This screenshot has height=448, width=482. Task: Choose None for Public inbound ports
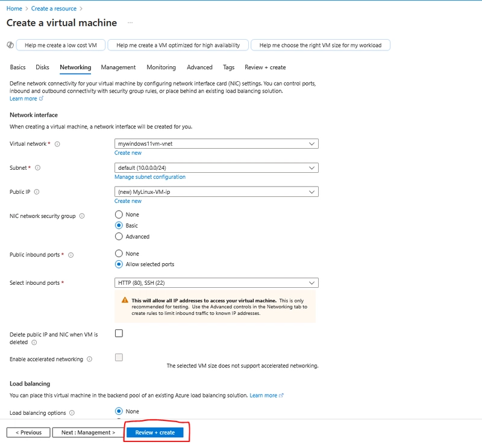(x=119, y=254)
